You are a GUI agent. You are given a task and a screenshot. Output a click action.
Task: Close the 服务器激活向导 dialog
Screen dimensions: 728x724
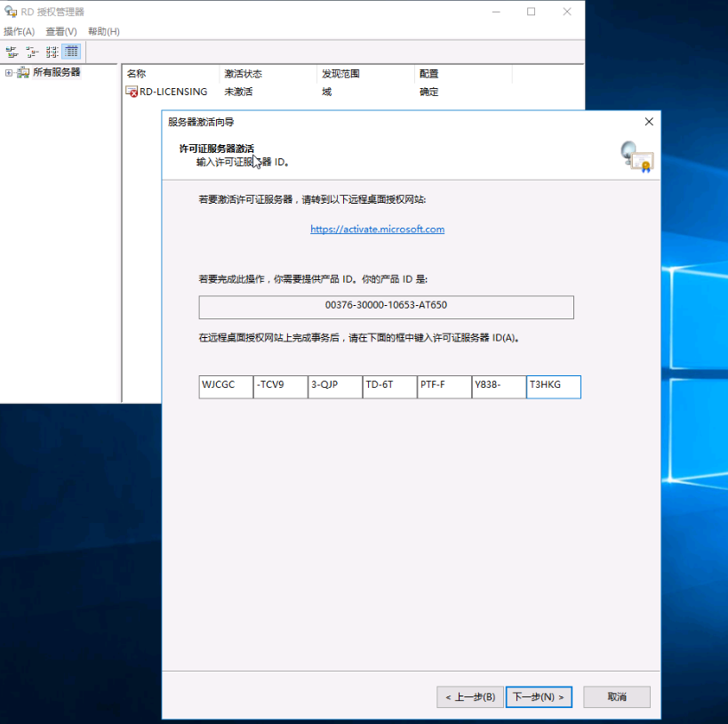649,122
